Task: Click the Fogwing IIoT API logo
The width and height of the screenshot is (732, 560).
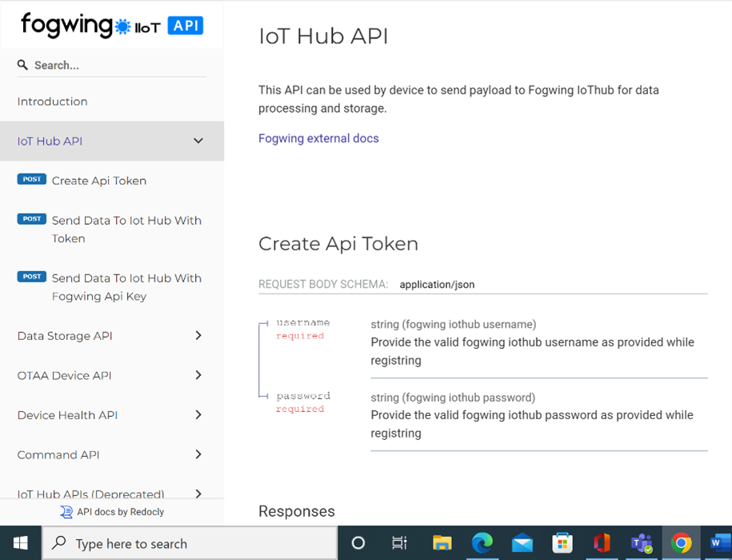Action: 112,26
